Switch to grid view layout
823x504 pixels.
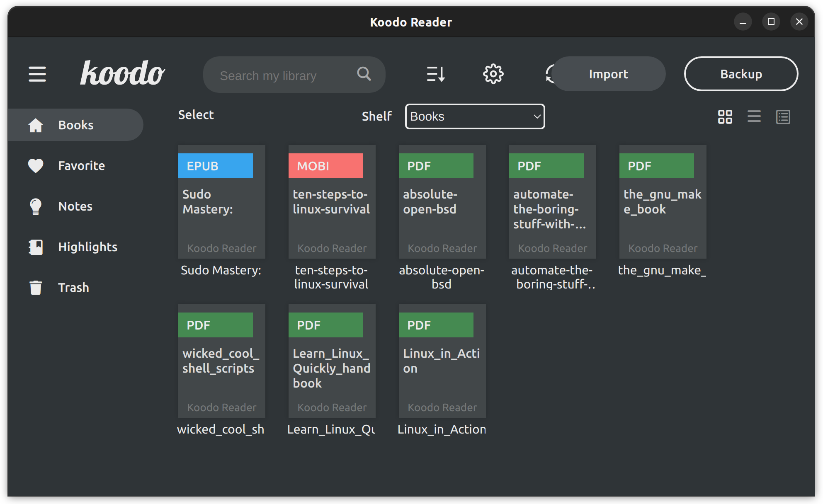[x=725, y=117]
